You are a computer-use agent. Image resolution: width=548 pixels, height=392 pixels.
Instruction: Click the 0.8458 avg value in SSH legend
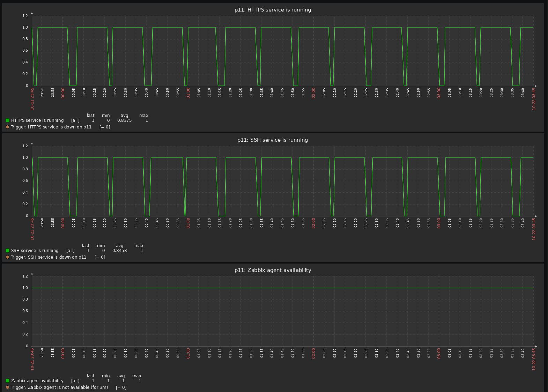119,251
